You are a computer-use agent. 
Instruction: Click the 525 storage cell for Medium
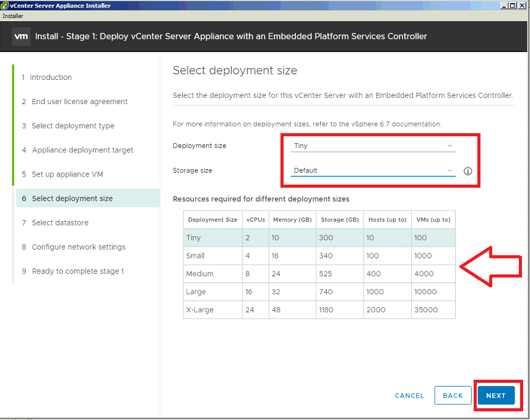[340, 274]
